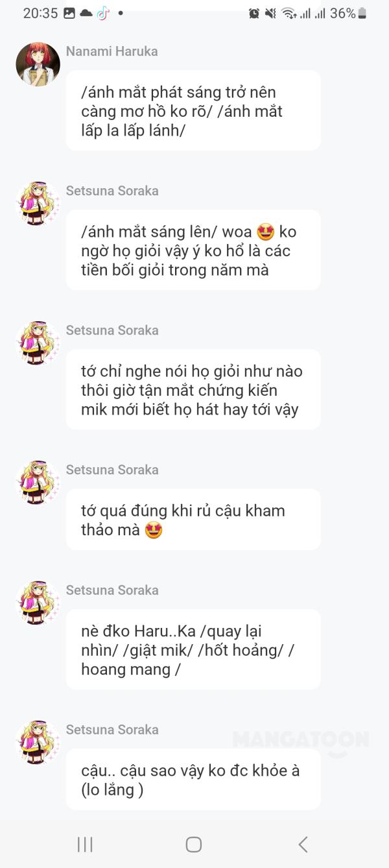Tap the alarm clock icon in the status bar
Screen dimensions: 389x868
point(254,13)
